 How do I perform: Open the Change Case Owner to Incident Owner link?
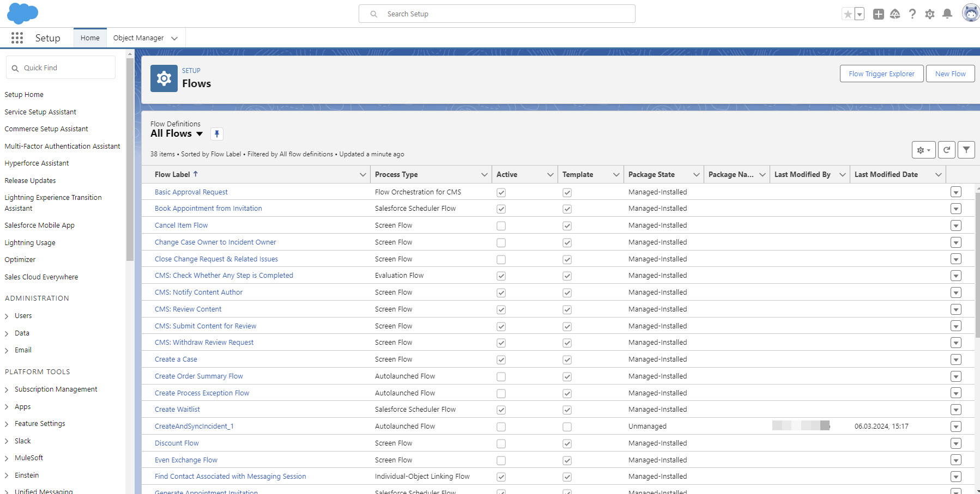pos(215,242)
